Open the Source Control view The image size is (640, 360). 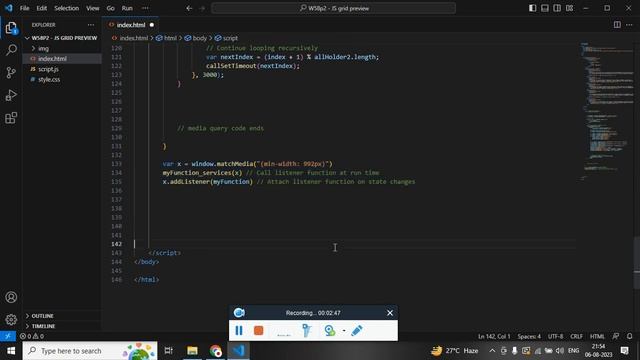[11, 73]
